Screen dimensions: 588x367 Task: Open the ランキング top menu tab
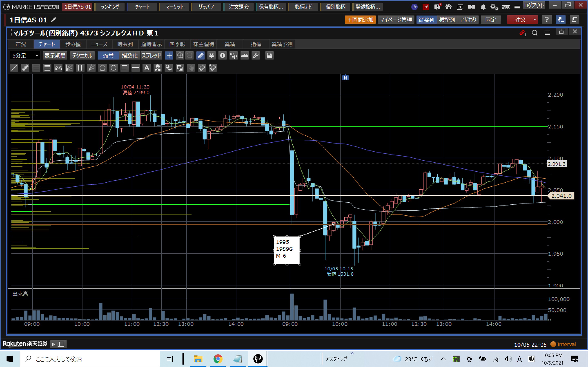tap(110, 7)
